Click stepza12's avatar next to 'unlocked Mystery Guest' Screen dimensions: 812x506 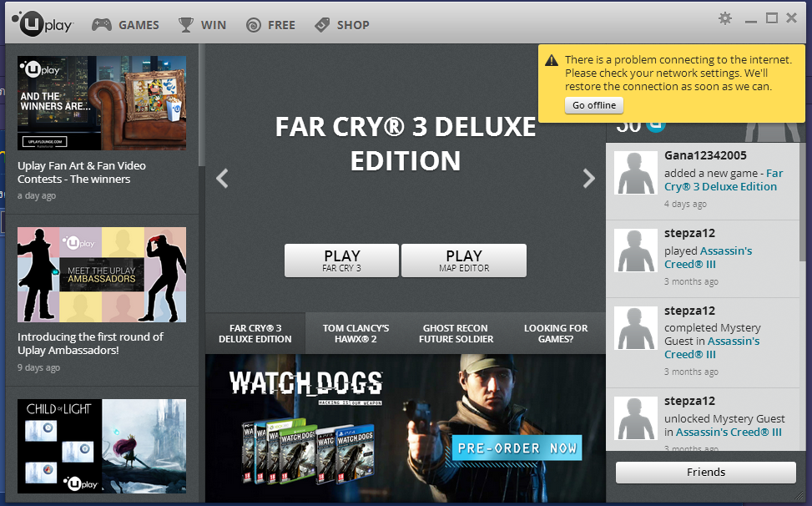point(635,418)
